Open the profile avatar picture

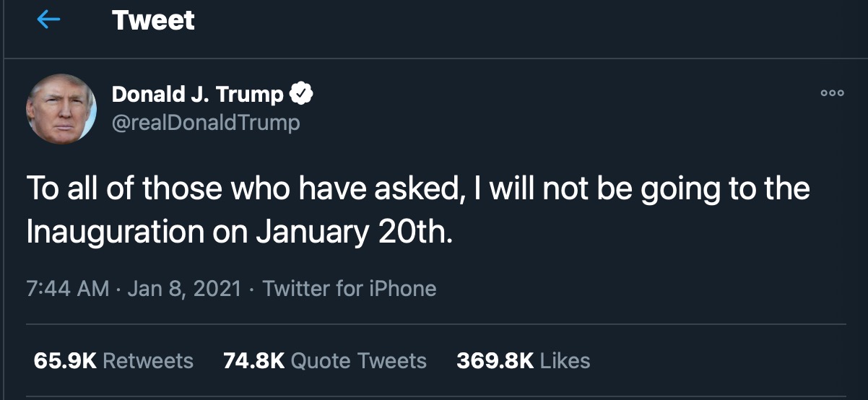61,108
